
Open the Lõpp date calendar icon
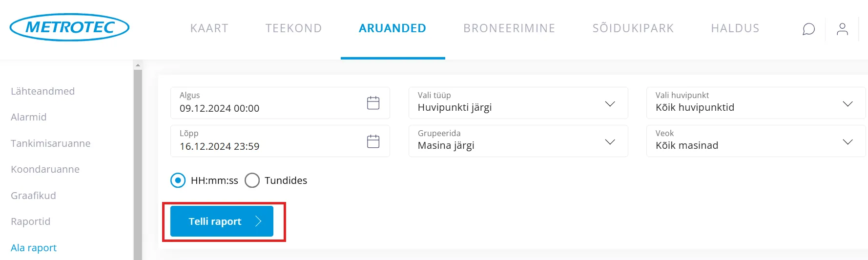[373, 141]
